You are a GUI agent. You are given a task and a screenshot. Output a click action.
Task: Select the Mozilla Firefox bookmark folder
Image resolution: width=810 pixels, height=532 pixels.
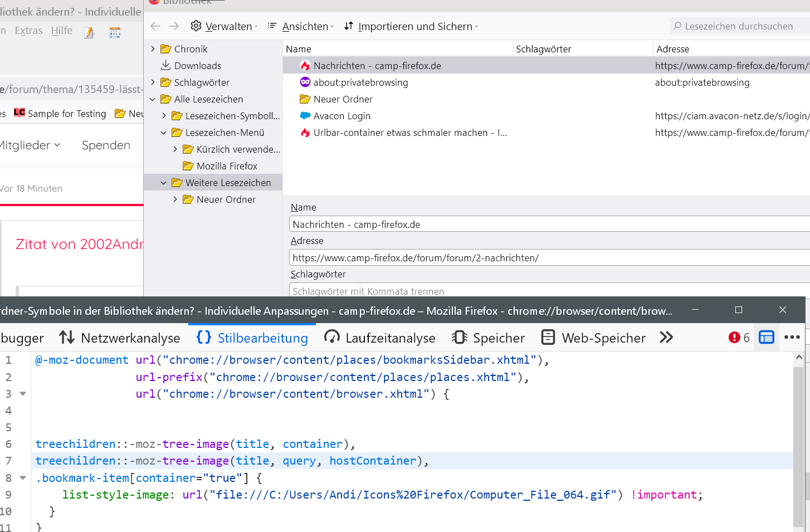tap(227, 166)
